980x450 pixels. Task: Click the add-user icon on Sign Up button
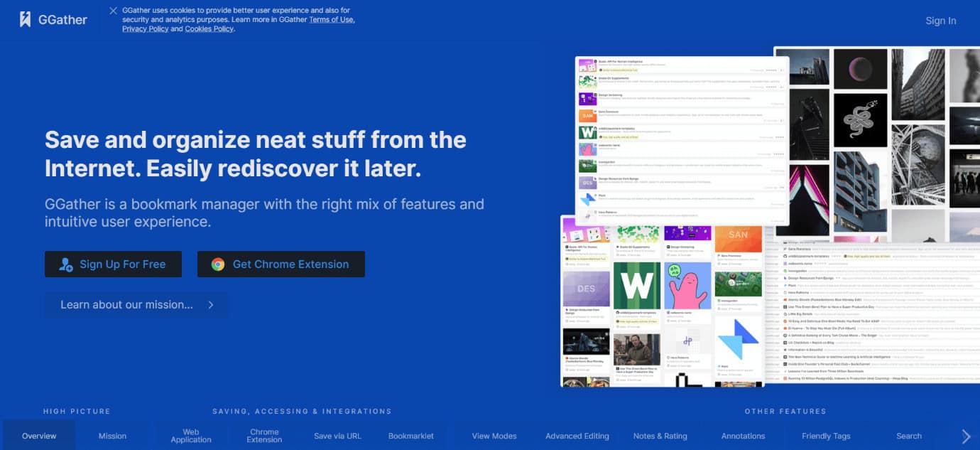(x=66, y=264)
